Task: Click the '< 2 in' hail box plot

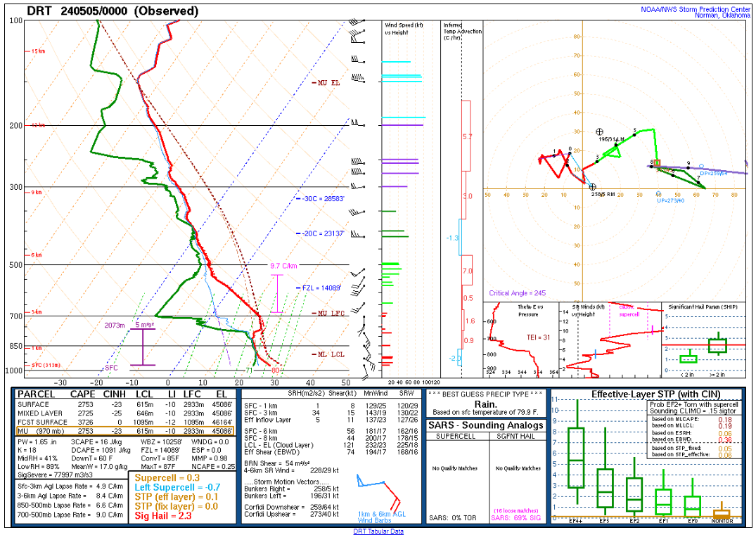Action: 688,359
